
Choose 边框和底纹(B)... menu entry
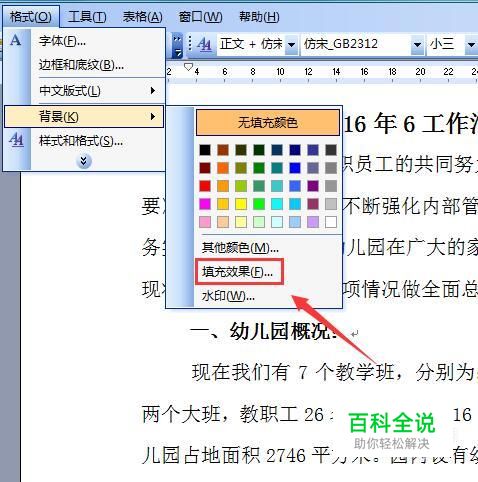click(85, 65)
